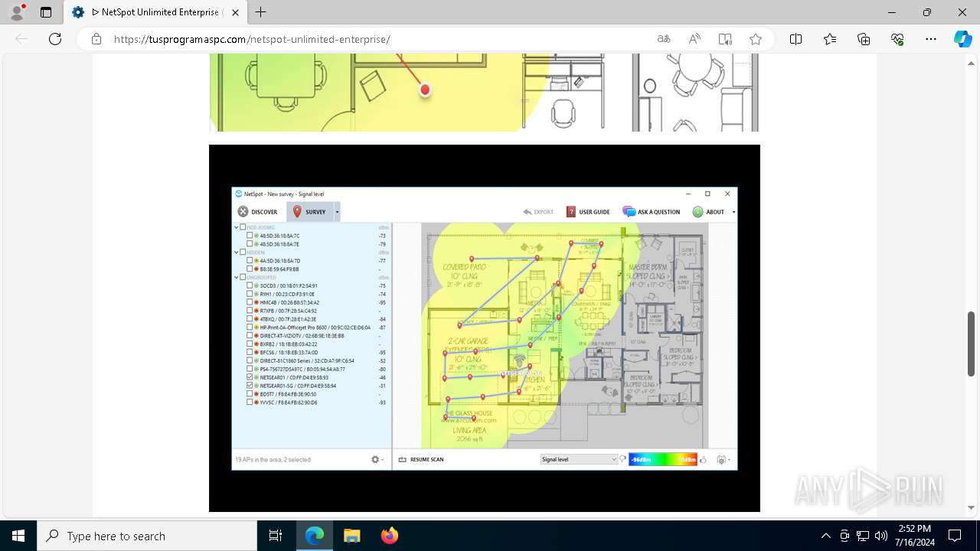Uncheck the NETGEAR01-5G network checkbox
The width and height of the screenshot is (980, 551).
tap(250, 386)
